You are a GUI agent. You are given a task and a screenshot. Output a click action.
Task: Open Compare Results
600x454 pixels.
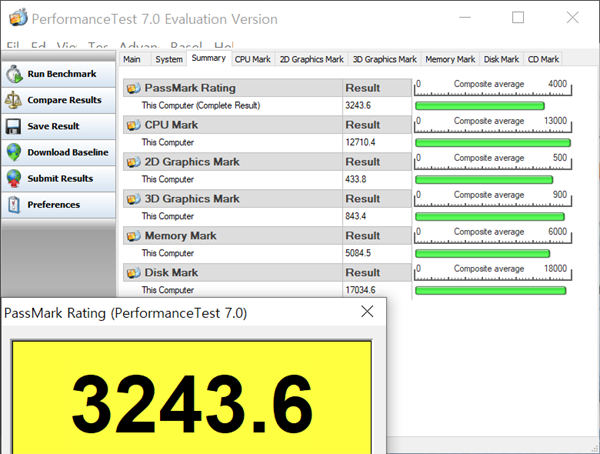[x=58, y=100]
